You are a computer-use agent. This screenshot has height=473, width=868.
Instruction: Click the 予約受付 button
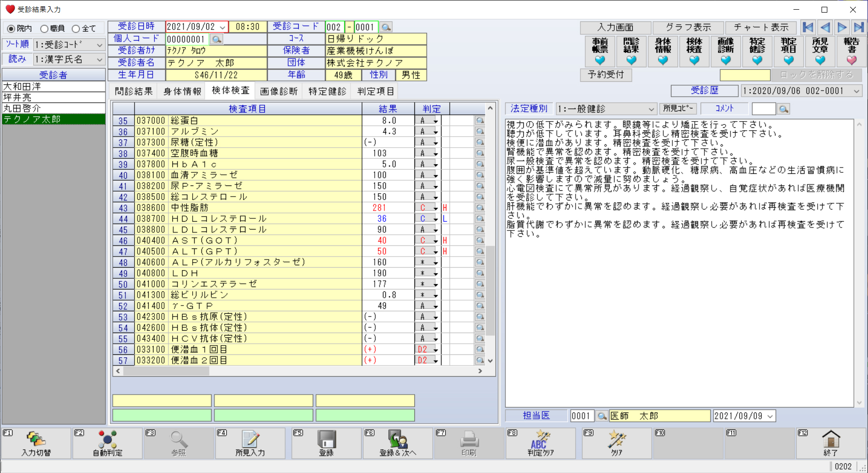point(606,75)
